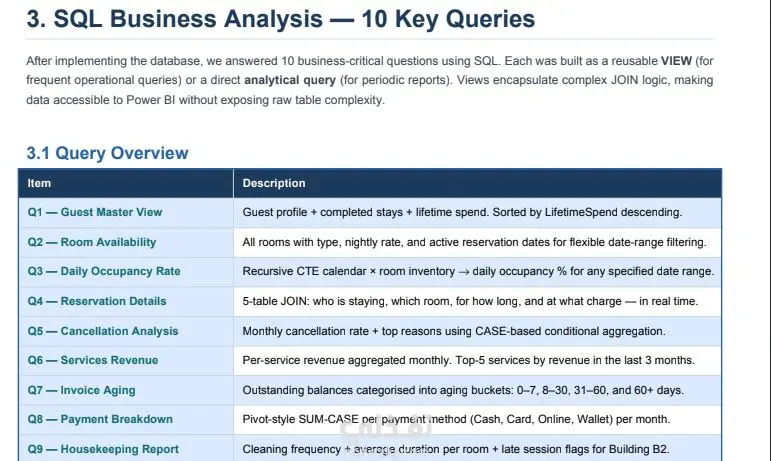
Task: Click the Item column header
Action: pos(39,183)
